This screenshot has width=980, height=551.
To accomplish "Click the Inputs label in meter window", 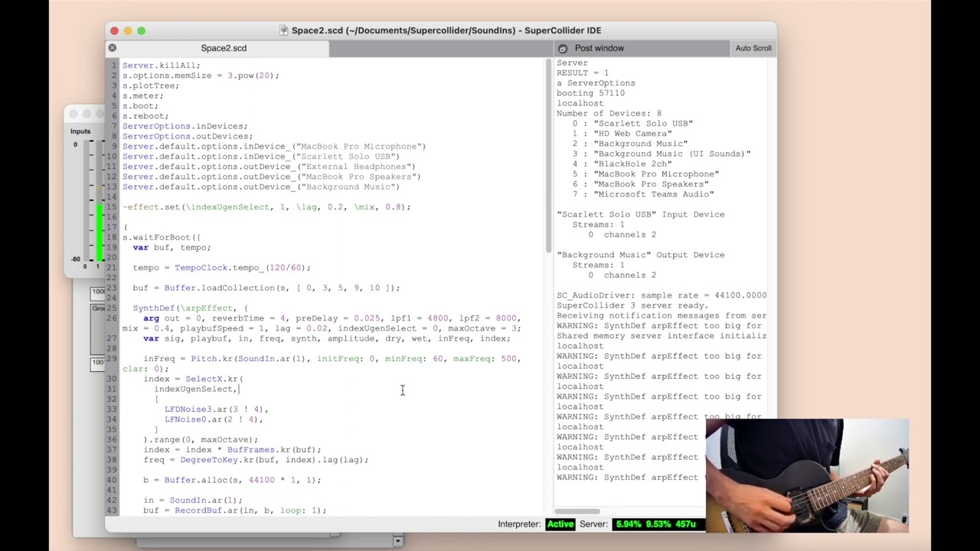I will [x=80, y=132].
